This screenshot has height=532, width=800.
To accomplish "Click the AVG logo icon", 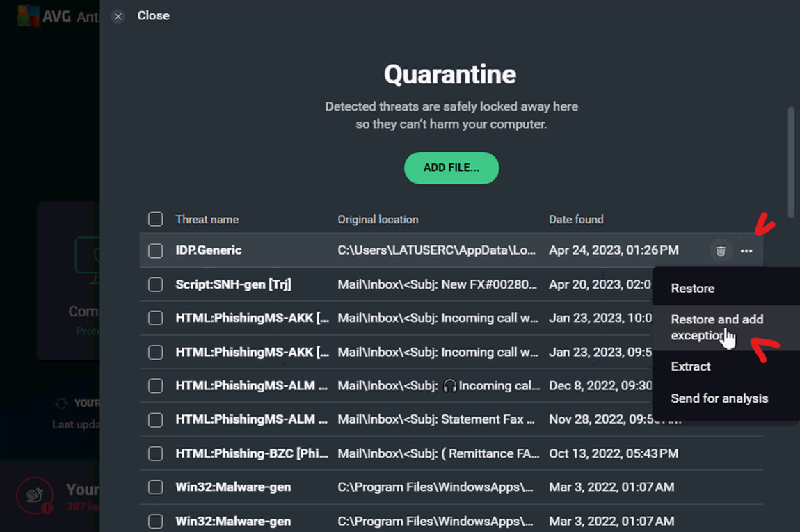I will click(x=27, y=16).
